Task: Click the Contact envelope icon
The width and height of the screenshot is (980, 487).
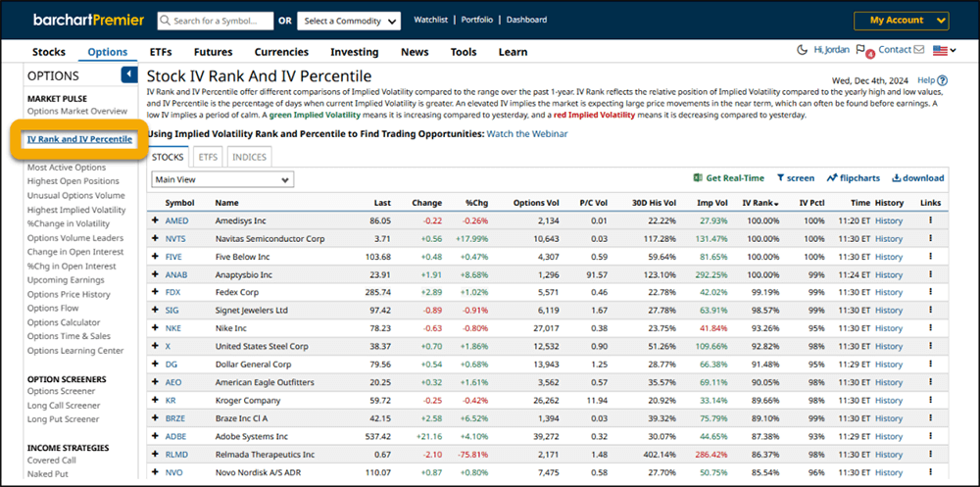Action: (x=919, y=50)
